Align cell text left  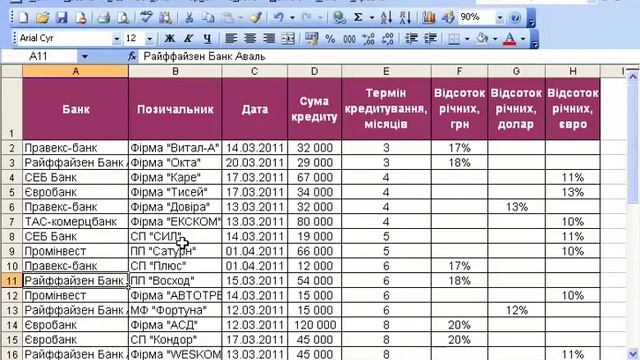point(231,39)
